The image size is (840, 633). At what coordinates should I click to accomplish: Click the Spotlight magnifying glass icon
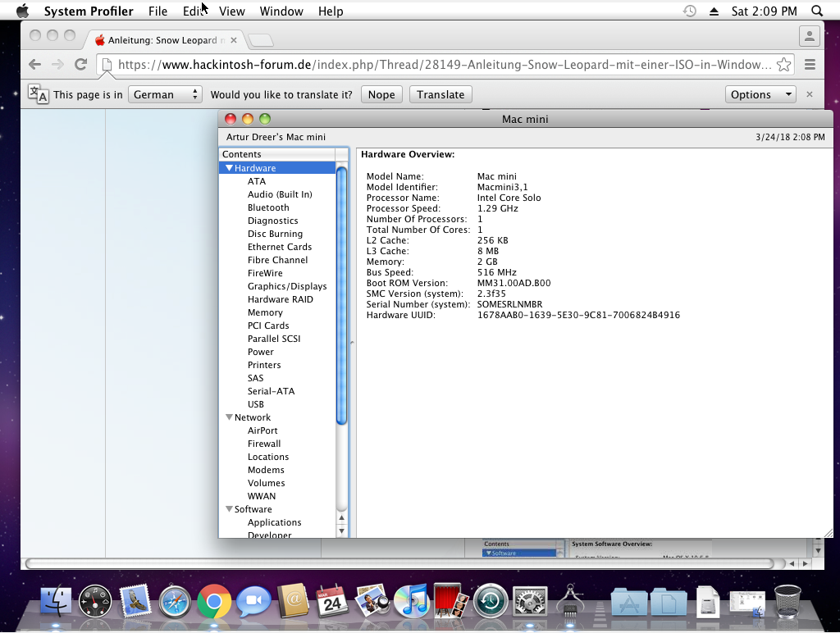point(816,11)
